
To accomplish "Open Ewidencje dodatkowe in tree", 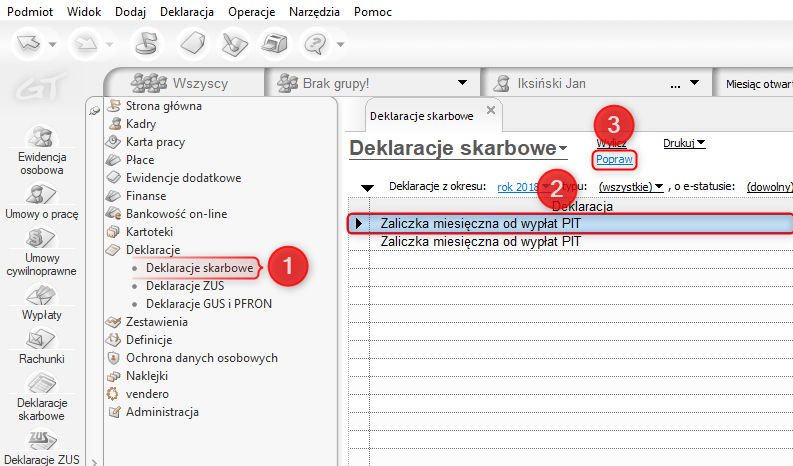I will (183, 178).
